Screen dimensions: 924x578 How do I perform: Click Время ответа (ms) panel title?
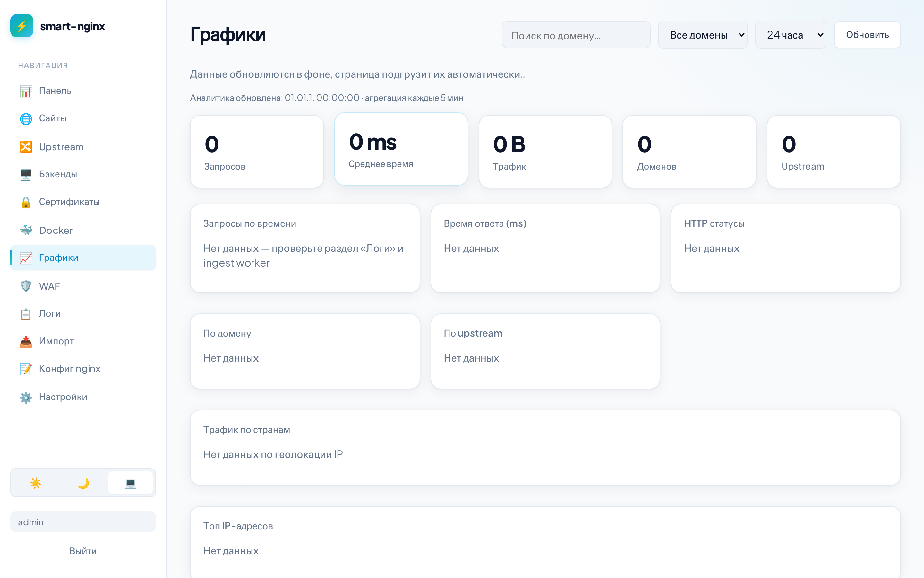(485, 223)
